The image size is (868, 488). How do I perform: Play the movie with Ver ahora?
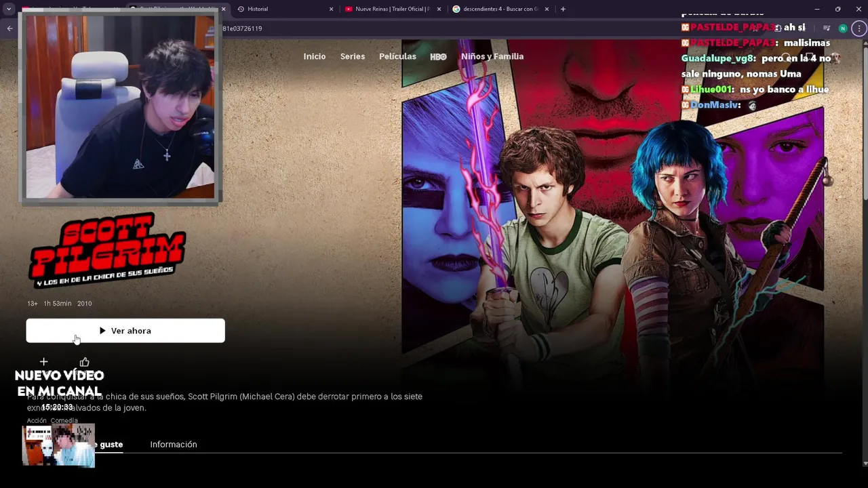point(125,331)
